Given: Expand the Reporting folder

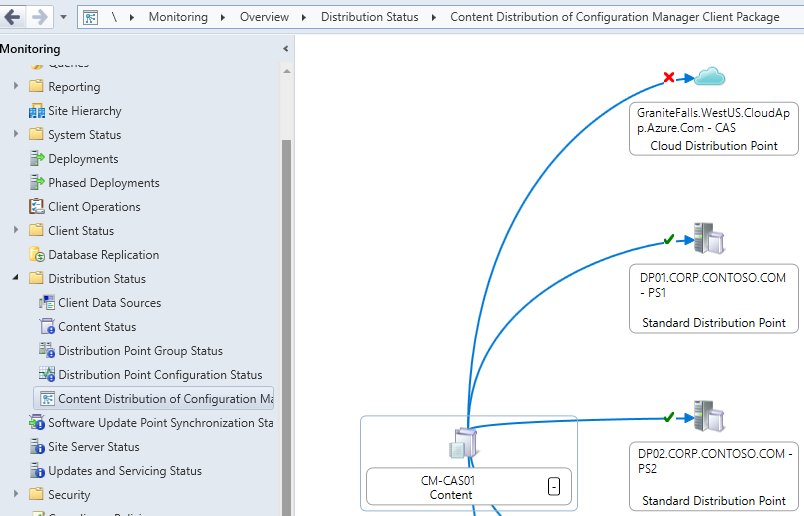Looking at the screenshot, I should [16, 86].
